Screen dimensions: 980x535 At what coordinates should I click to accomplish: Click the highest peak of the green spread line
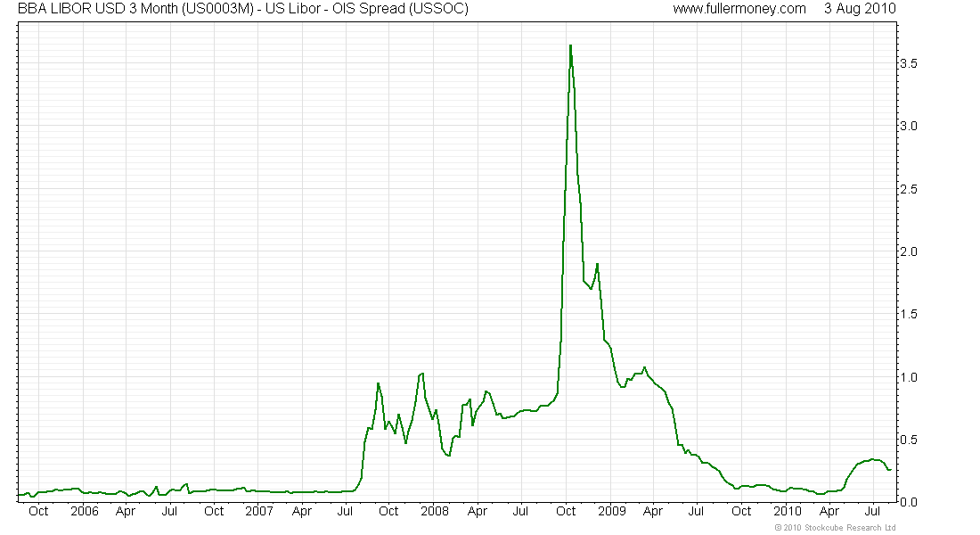point(570,45)
